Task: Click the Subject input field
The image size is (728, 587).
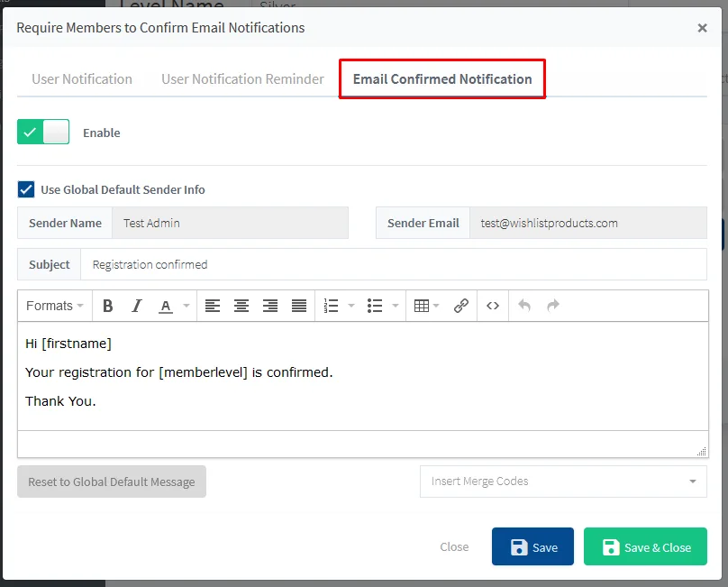Action: point(393,264)
